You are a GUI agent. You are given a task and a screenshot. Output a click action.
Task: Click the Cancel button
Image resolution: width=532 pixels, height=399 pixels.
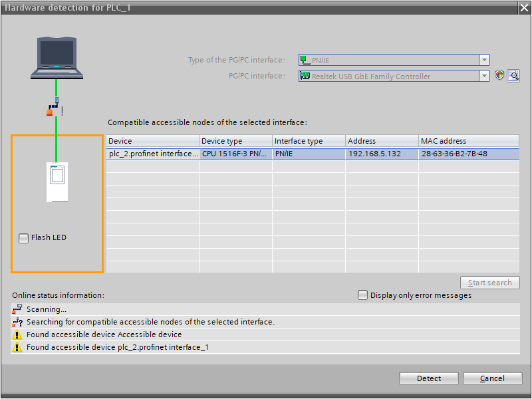point(492,378)
